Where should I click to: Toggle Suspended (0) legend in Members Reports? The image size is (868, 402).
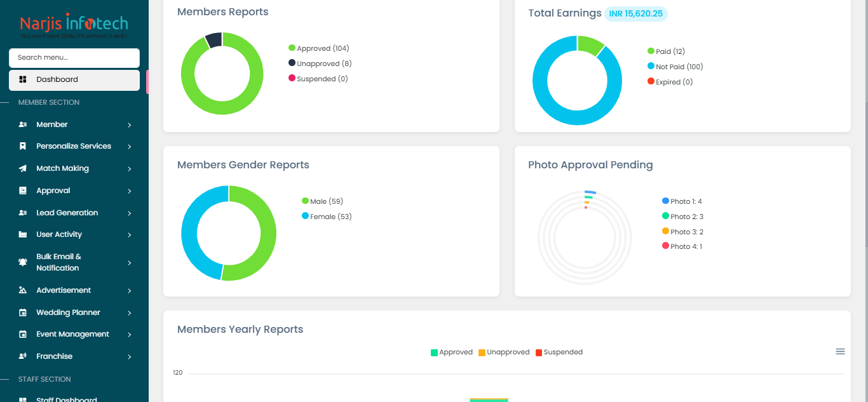(318, 79)
